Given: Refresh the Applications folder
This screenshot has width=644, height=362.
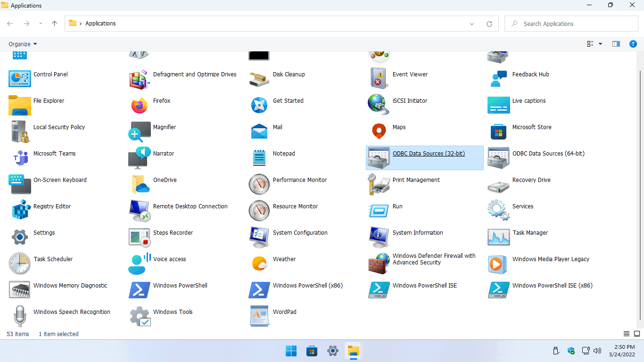Looking at the screenshot, I should [489, 24].
